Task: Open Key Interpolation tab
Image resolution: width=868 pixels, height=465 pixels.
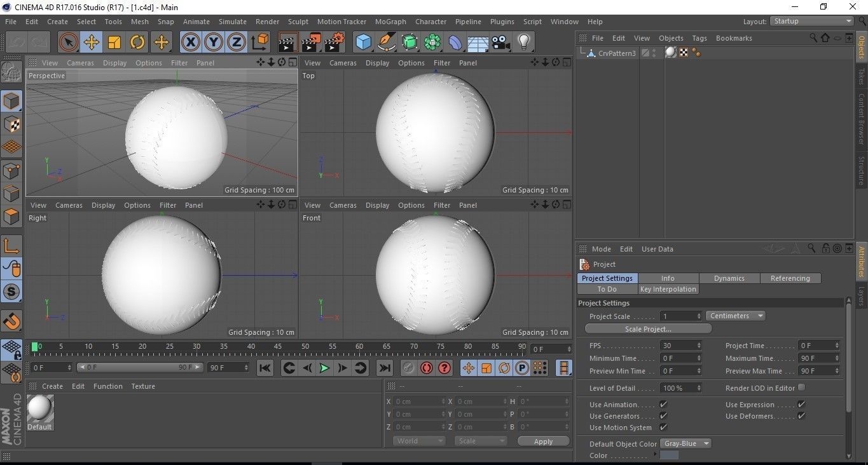Action: point(668,289)
